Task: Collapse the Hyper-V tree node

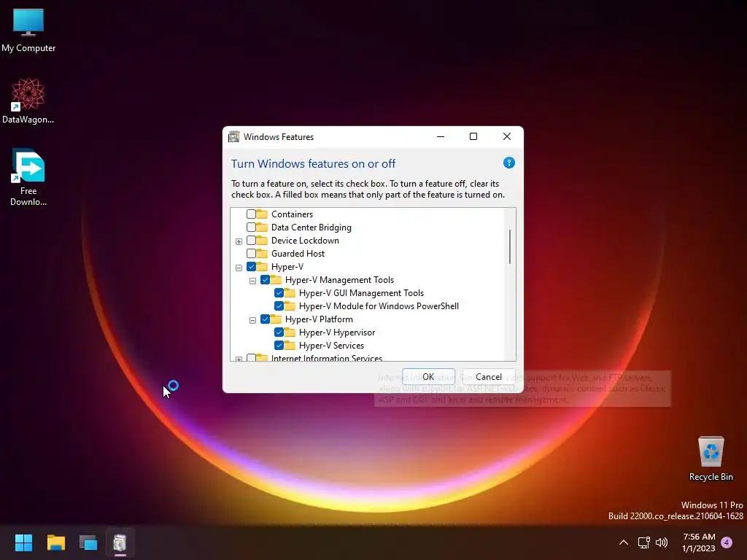Action: 239,268
